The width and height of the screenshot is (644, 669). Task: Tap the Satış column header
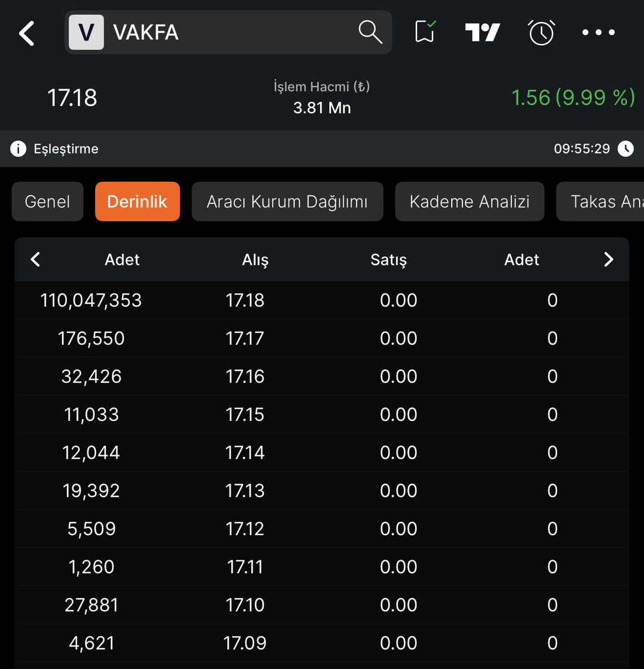[x=388, y=260]
